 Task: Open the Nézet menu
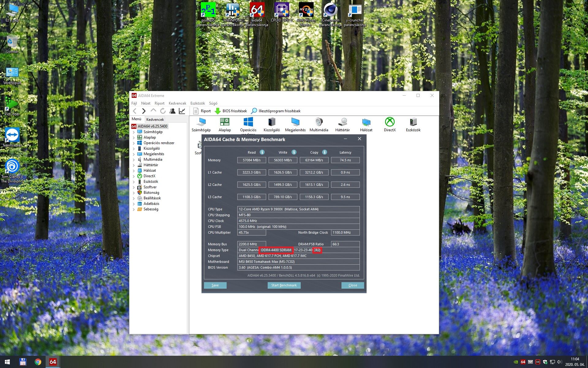coord(146,103)
